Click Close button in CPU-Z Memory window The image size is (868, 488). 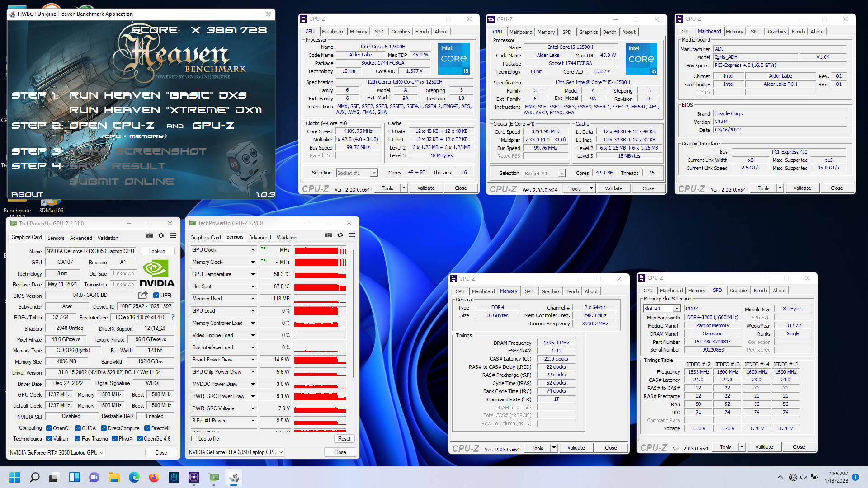point(611,448)
